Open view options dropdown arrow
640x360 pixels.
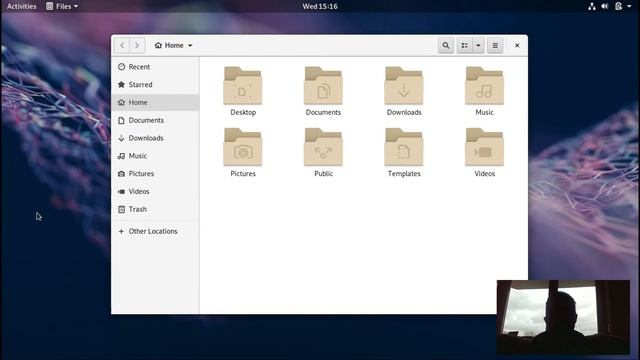click(478, 45)
